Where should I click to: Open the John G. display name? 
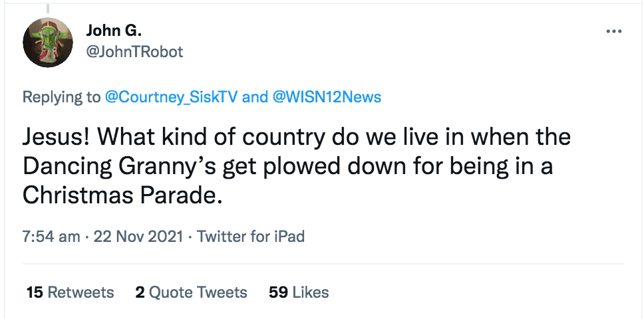tap(114, 31)
